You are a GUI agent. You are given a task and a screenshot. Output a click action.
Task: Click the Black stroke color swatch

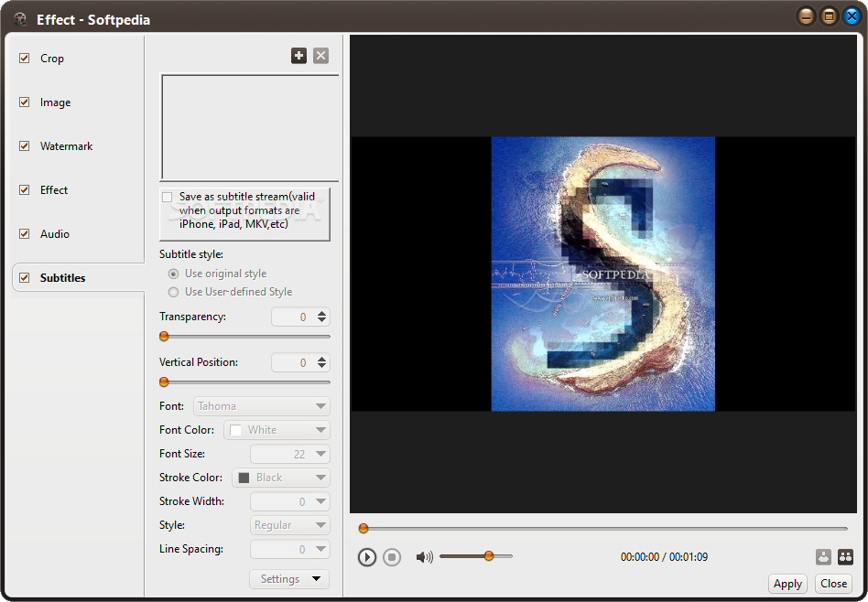(x=244, y=478)
